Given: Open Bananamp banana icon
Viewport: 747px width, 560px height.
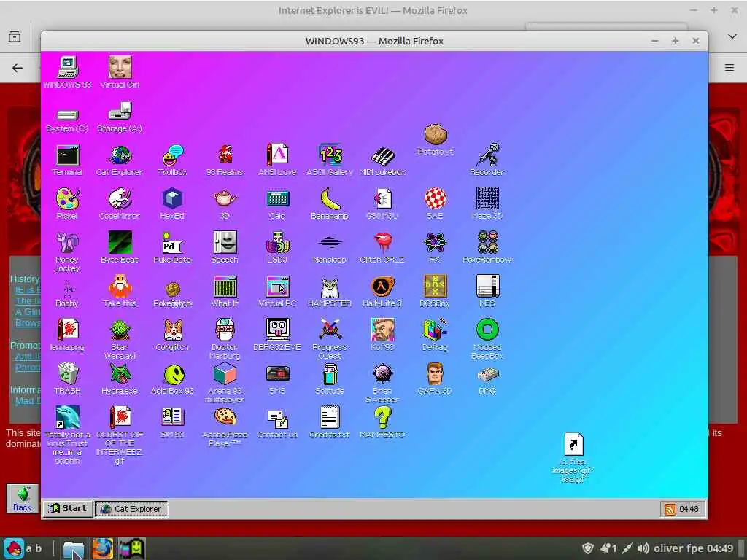Looking at the screenshot, I should [x=330, y=199].
